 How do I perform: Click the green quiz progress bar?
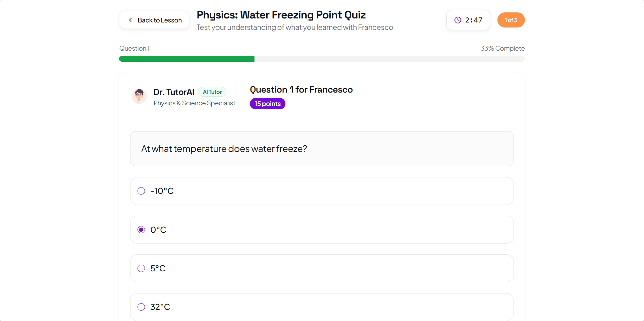tap(187, 59)
